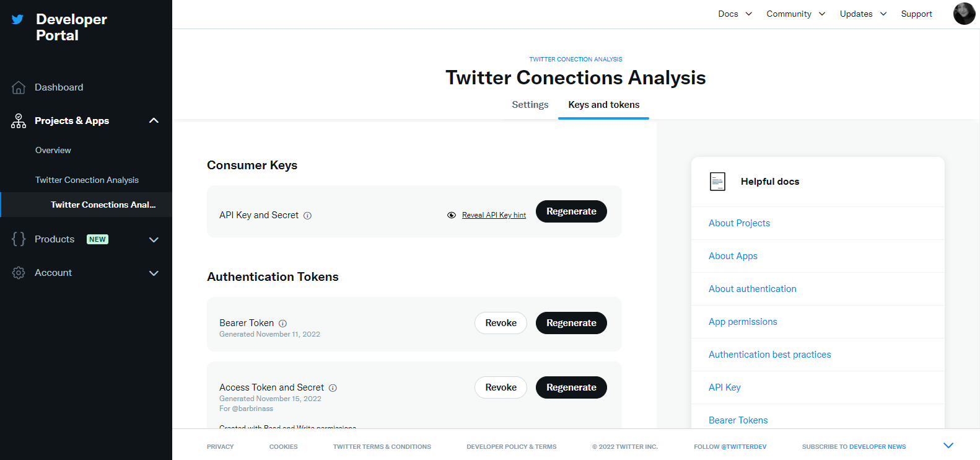Open the Overview sidebar item

coord(53,150)
